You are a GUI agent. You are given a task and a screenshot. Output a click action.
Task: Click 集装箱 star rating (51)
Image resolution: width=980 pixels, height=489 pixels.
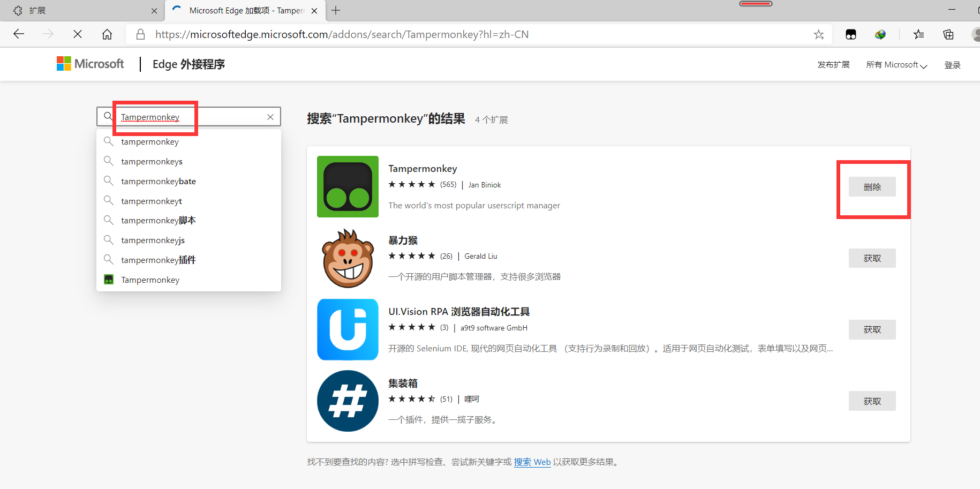click(420, 399)
